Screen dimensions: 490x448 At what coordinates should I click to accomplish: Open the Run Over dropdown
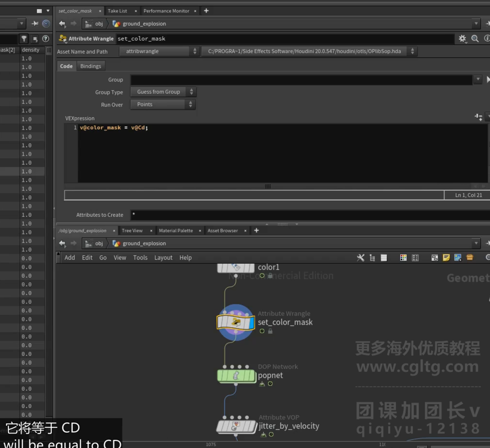163,104
